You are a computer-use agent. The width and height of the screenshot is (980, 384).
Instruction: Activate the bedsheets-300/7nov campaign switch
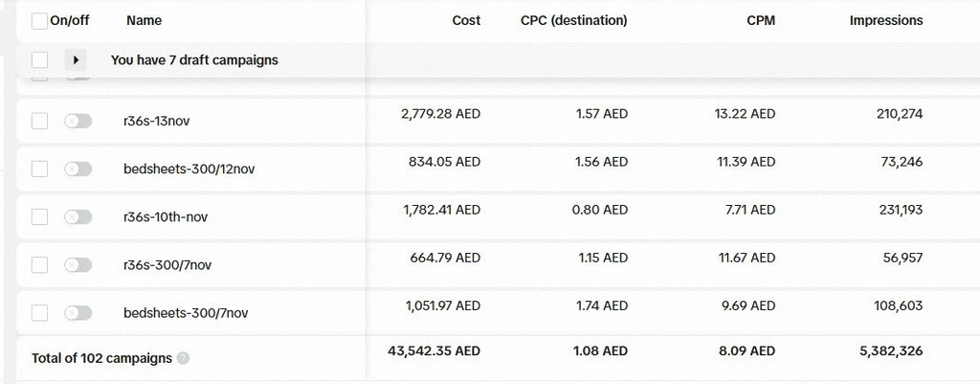point(78,312)
